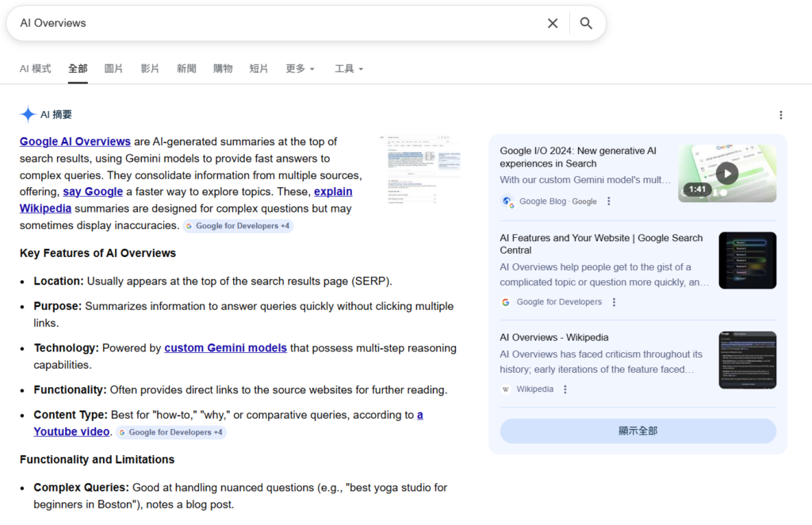Open AI summary three-dot options menu
This screenshot has height=525, width=812.
pos(780,115)
